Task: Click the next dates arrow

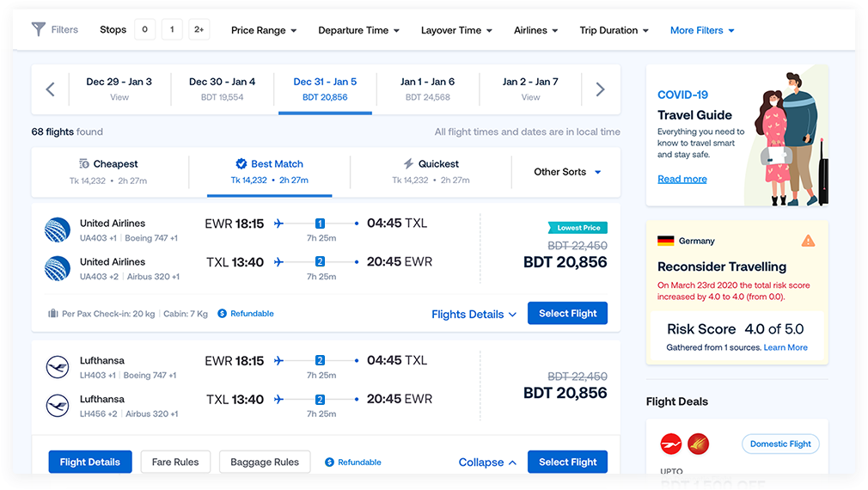Action: pyautogui.click(x=600, y=89)
